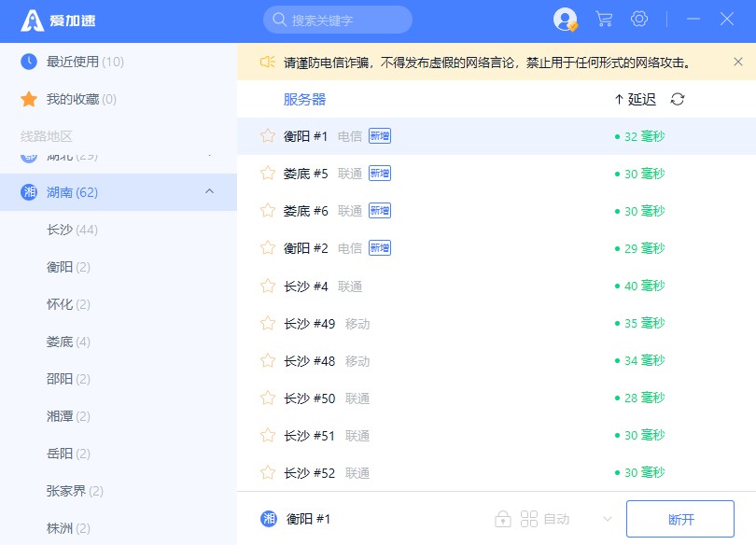Refresh server latency list
Screen dimensions: 756x545
click(678, 99)
